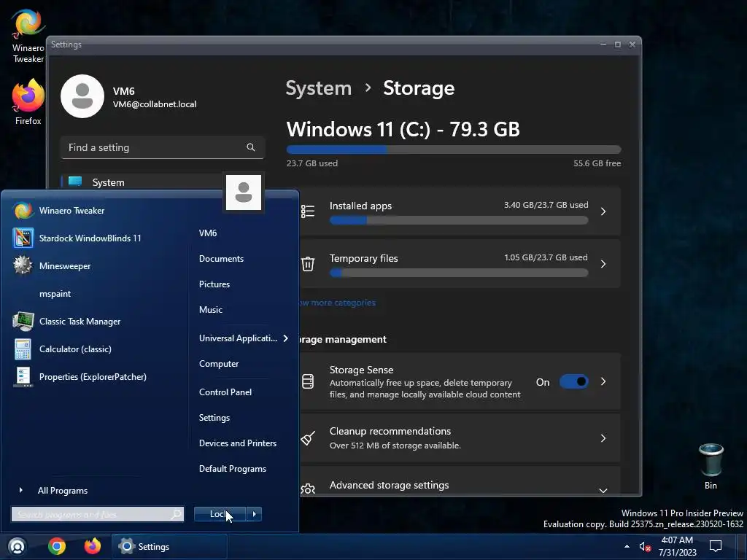Open Calculator (classic) entry
The image size is (747, 560).
click(96, 349)
